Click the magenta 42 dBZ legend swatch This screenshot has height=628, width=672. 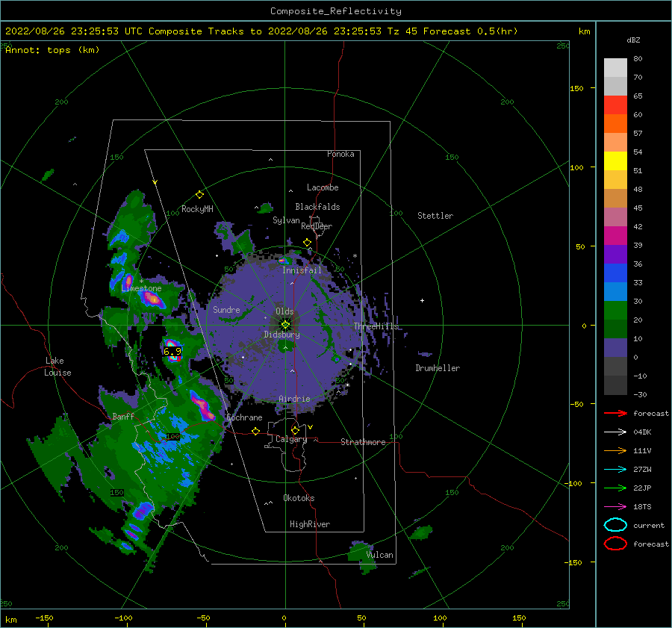pyautogui.click(x=615, y=235)
